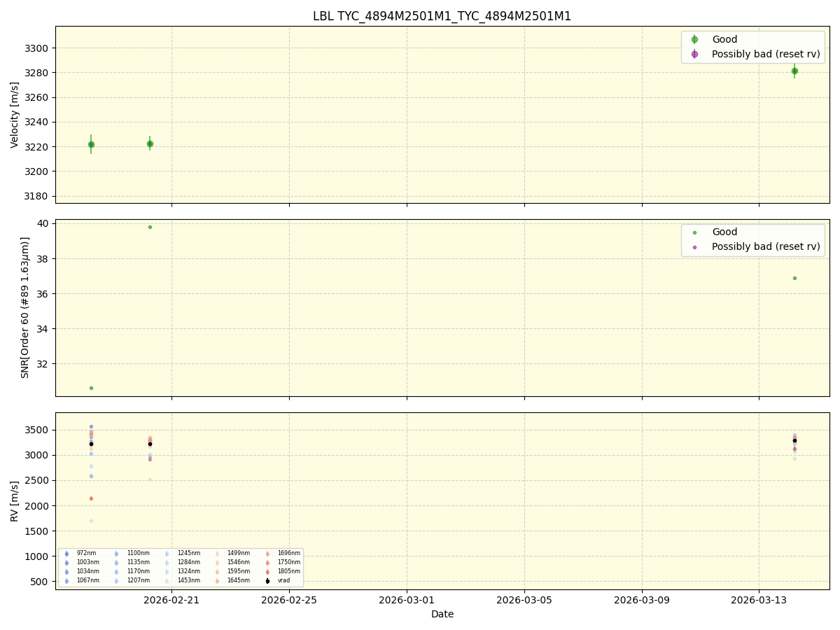
Task: Click the 1207nm marker in the RV legend
Action: [116, 581]
